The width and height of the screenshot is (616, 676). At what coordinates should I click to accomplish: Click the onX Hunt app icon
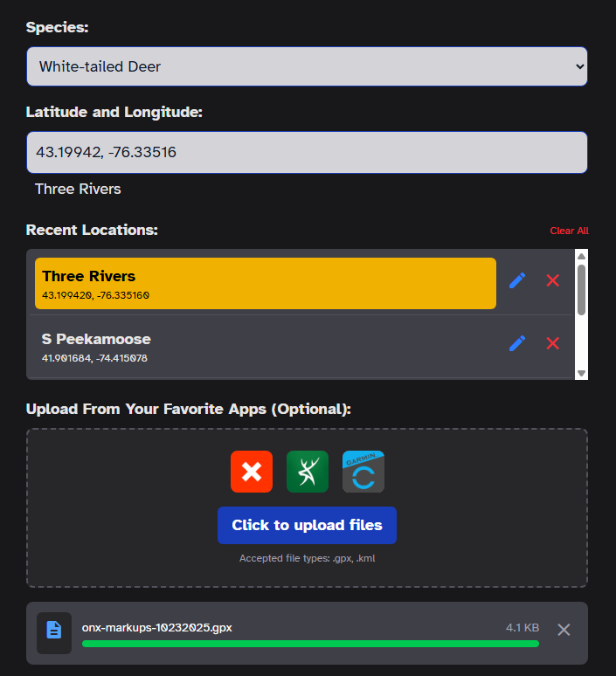pos(252,472)
